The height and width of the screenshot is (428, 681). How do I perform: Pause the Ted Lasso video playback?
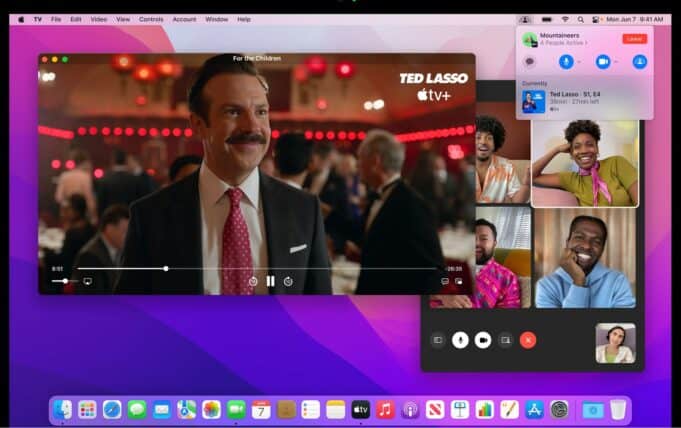coord(270,282)
